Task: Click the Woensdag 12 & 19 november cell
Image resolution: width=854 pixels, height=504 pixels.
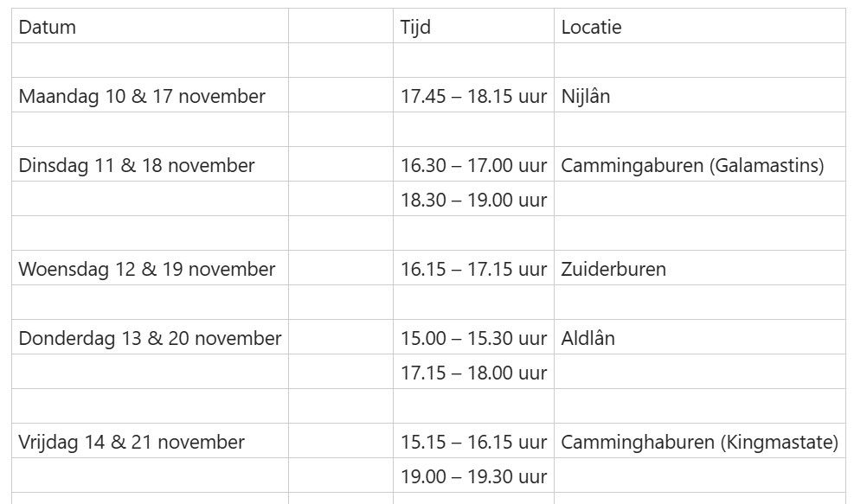Action: point(147,269)
